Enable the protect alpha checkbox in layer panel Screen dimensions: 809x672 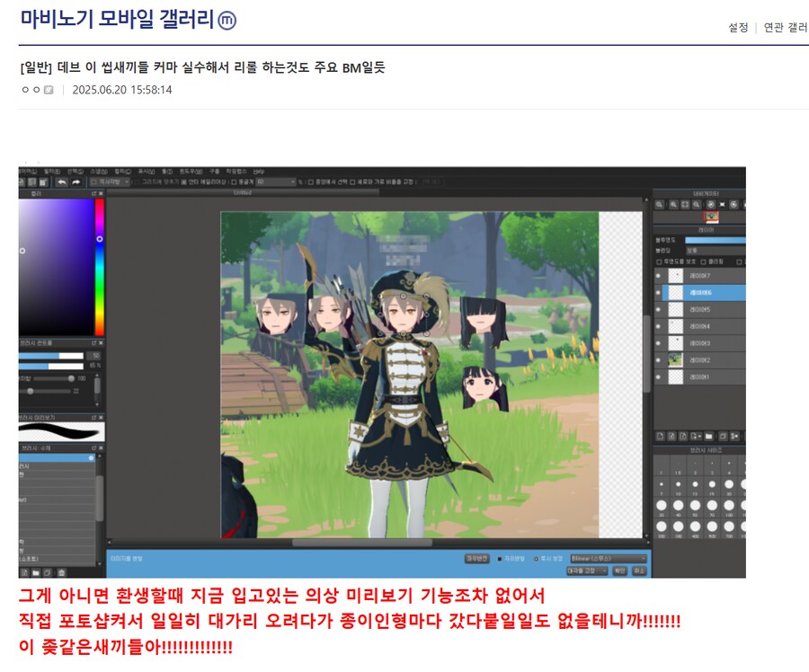point(659,262)
